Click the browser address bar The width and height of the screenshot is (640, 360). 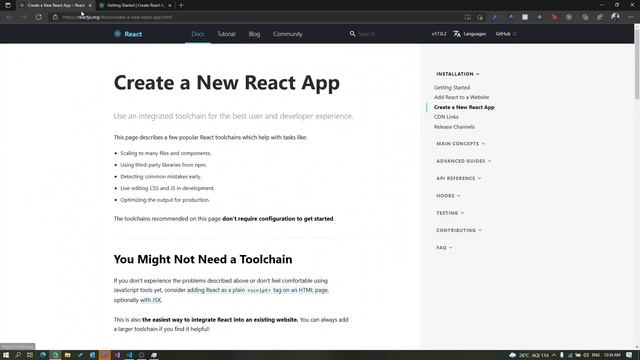tap(261, 17)
